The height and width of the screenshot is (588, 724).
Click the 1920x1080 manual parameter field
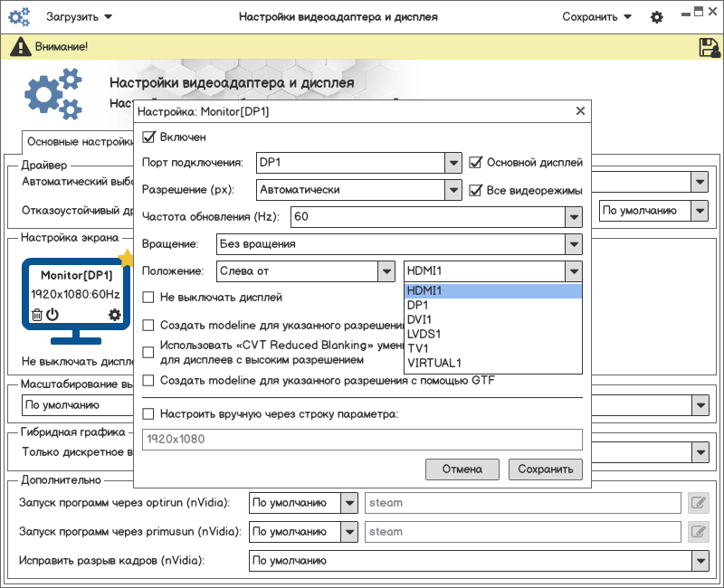pos(362,440)
